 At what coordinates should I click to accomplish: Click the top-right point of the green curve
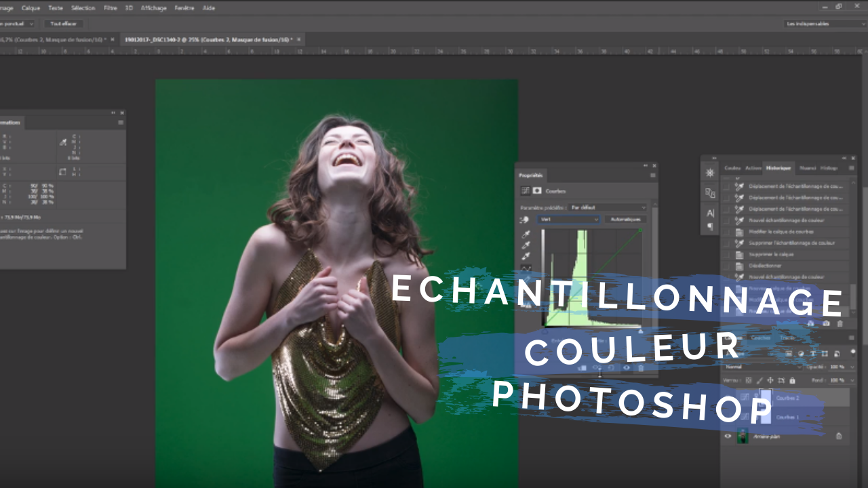(641, 229)
